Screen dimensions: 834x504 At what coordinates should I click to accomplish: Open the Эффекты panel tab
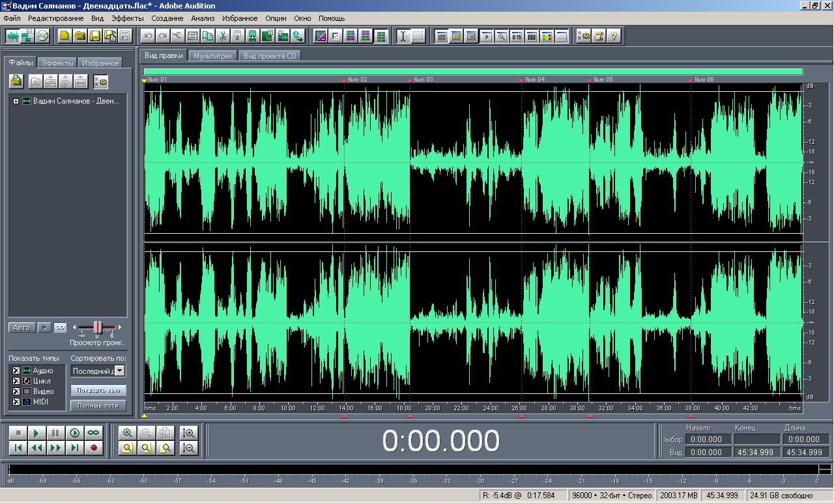[x=57, y=63]
